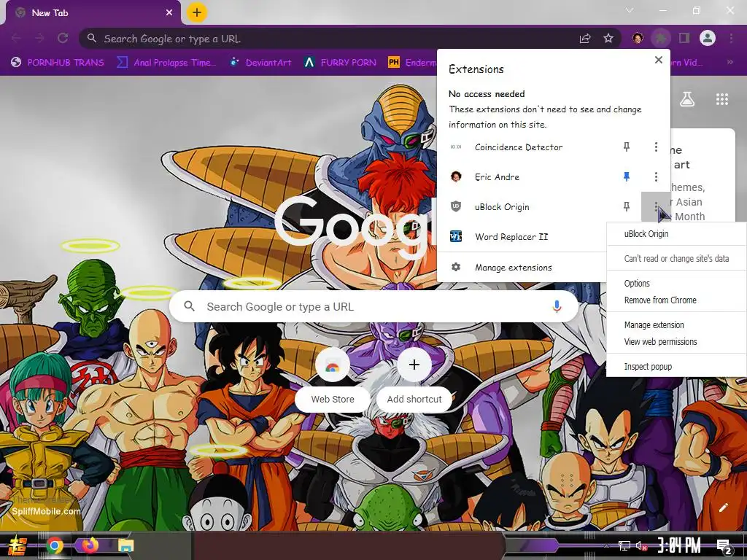Reload the page
This screenshot has width=747, height=560.
(63, 38)
